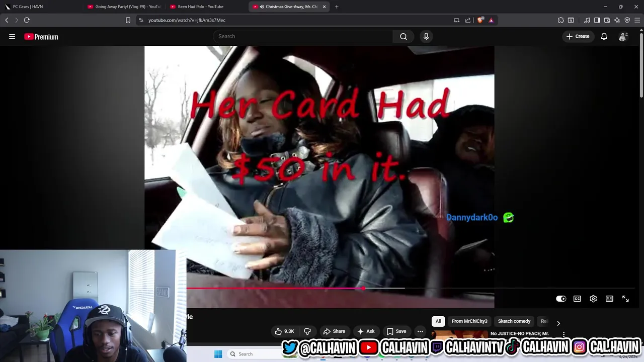The height and width of the screenshot is (362, 644).
Task: Open the Brave Wallet icon
Action: click(607, 20)
